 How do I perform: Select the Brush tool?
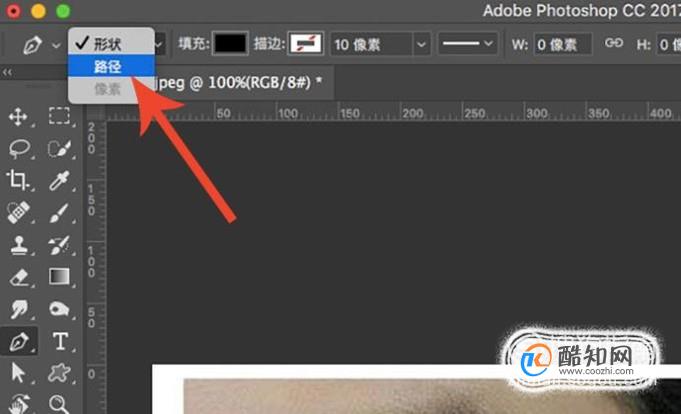coord(59,213)
